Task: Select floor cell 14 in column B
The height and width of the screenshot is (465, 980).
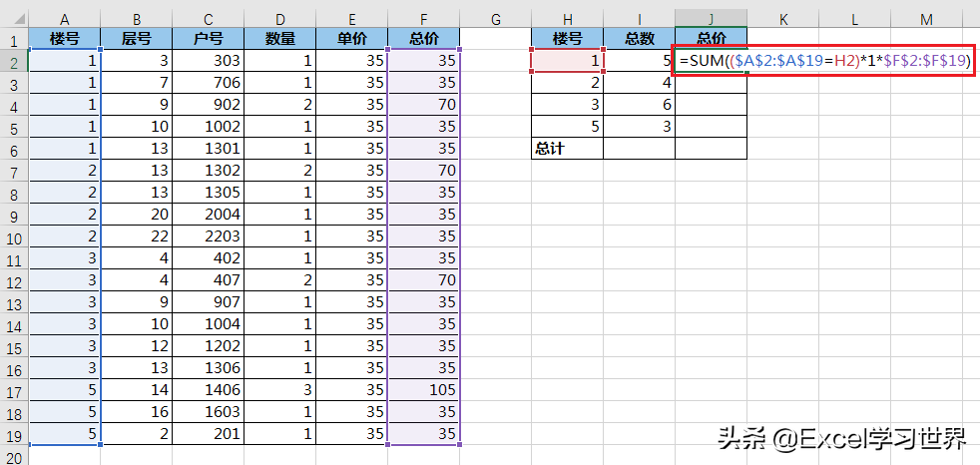Action: [137, 389]
